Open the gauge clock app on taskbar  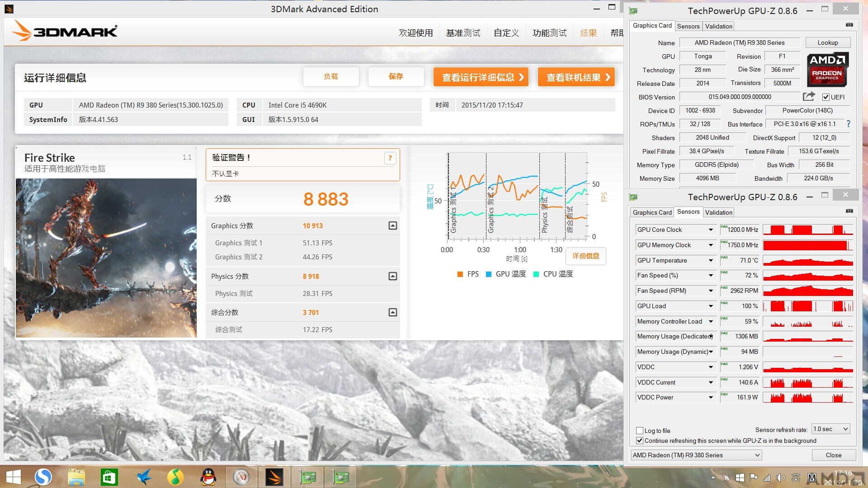pos(241,477)
